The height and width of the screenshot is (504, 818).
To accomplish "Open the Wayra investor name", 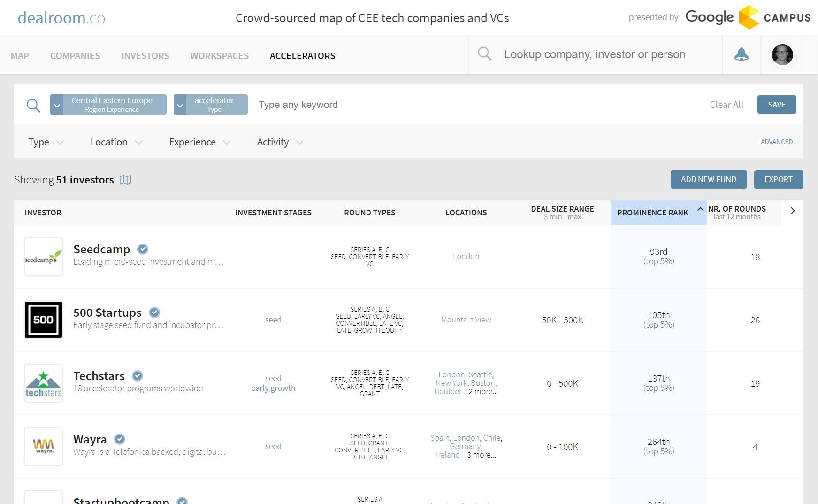I will click(90, 439).
